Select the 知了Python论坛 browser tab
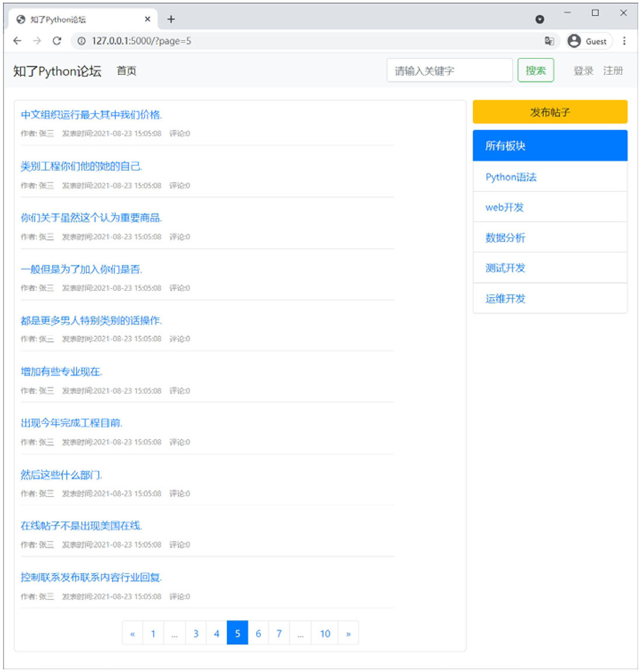 click(82, 19)
